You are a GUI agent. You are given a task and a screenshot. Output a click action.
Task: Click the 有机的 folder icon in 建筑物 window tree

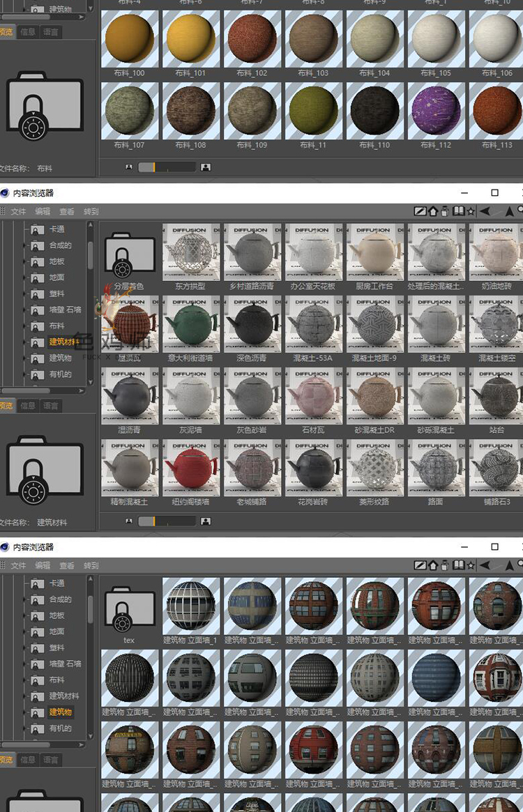pos(38,728)
